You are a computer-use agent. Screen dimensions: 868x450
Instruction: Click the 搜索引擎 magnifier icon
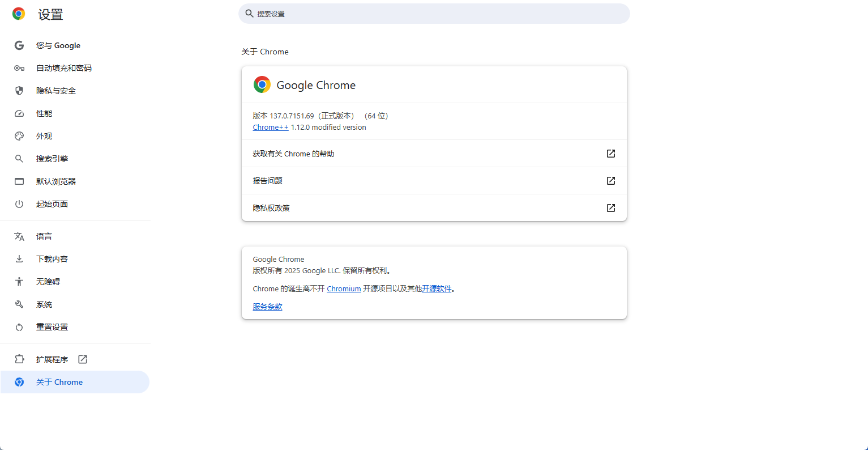[x=19, y=159]
